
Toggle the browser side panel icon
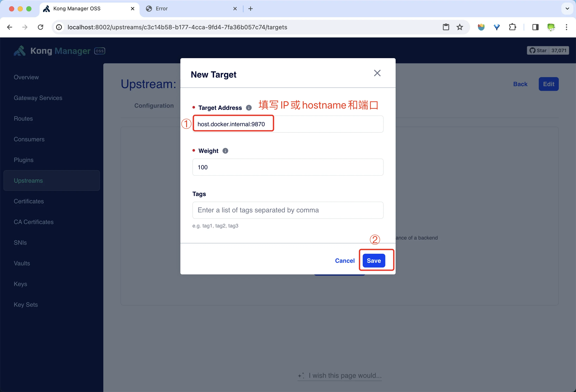(535, 27)
